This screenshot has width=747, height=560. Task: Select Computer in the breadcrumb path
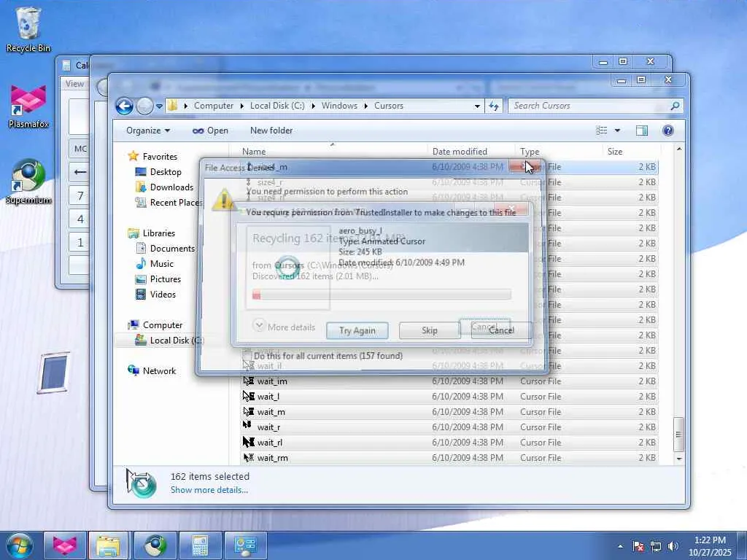pyautogui.click(x=214, y=106)
